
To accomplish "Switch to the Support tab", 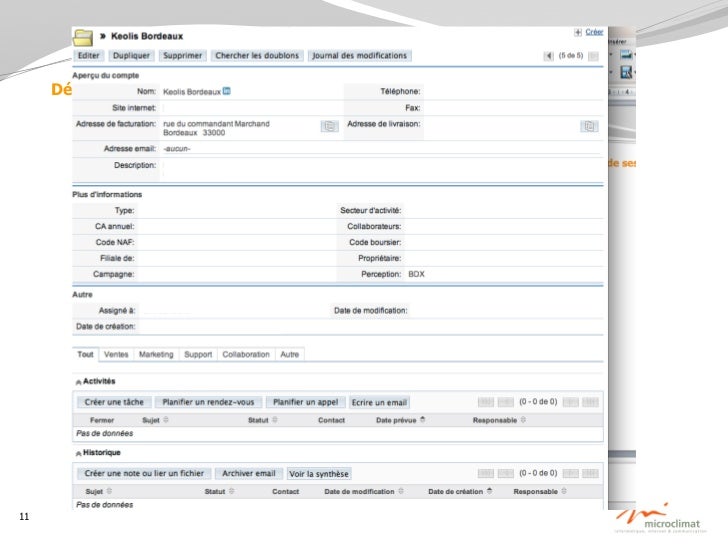I will (x=198, y=355).
